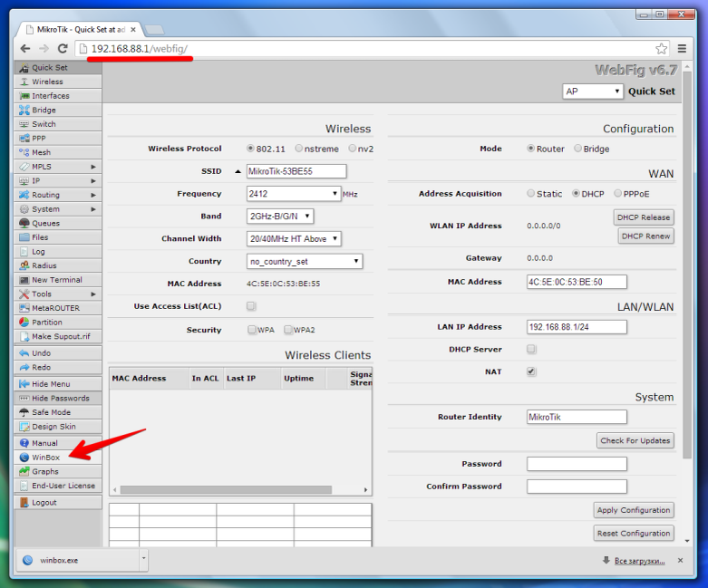This screenshot has width=708, height=588.
Task: Open the Frequency 2412 dropdown
Action: (x=294, y=194)
